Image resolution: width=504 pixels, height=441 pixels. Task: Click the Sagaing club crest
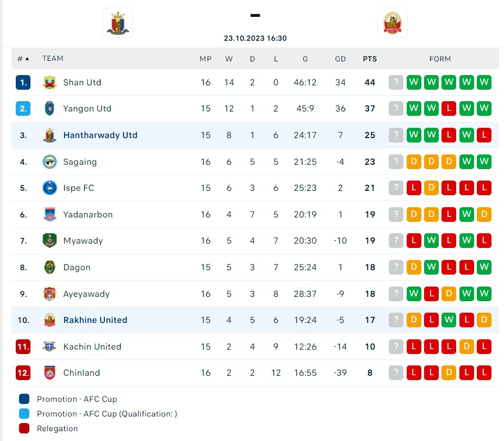(x=49, y=162)
